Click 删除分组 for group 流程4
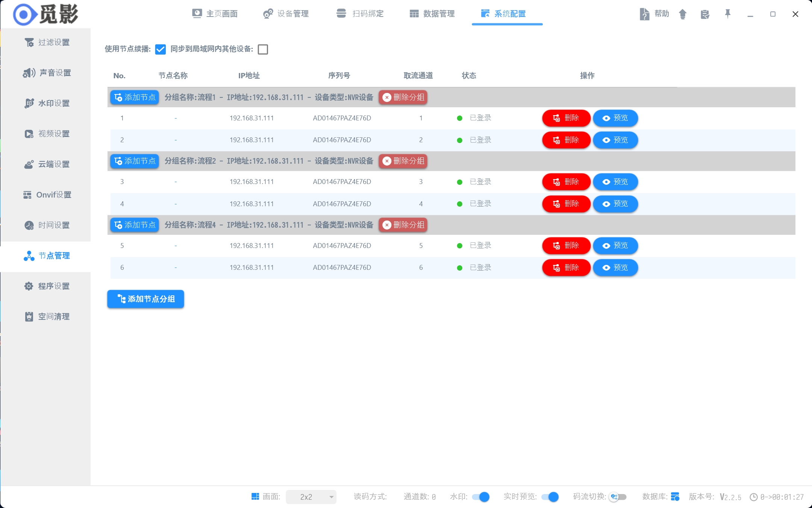Viewport: 812px width, 508px height. (403, 225)
